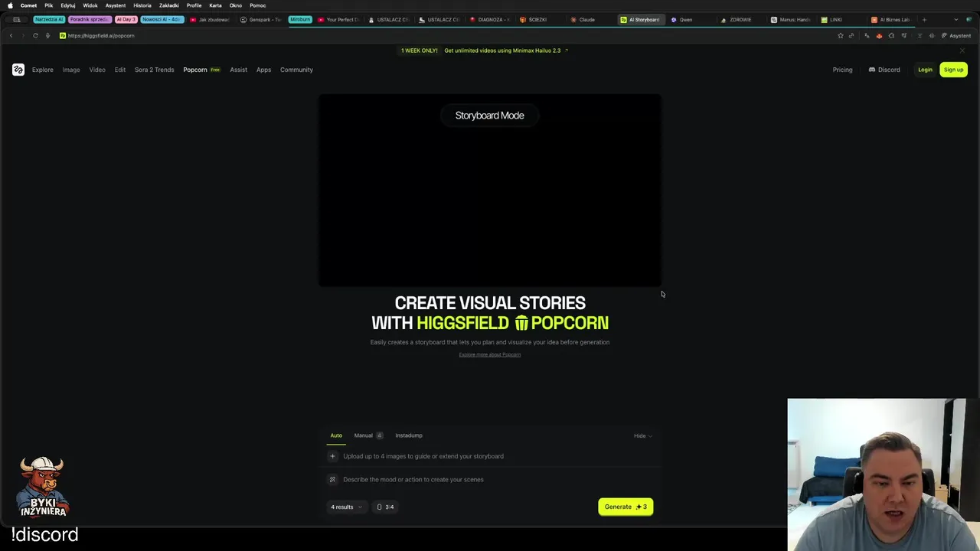Viewport: 980px width, 551px height.
Task: Open Community in the navigation
Action: click(x=296, y=70)
